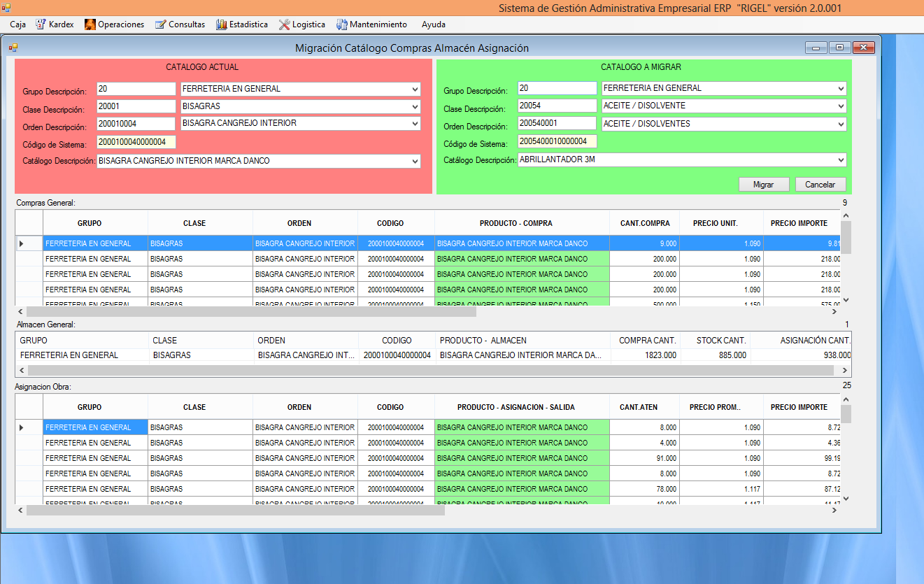
Task: Expand Catalogo Actual Catálogo Descripción dropdown
Action: [415, 161]
